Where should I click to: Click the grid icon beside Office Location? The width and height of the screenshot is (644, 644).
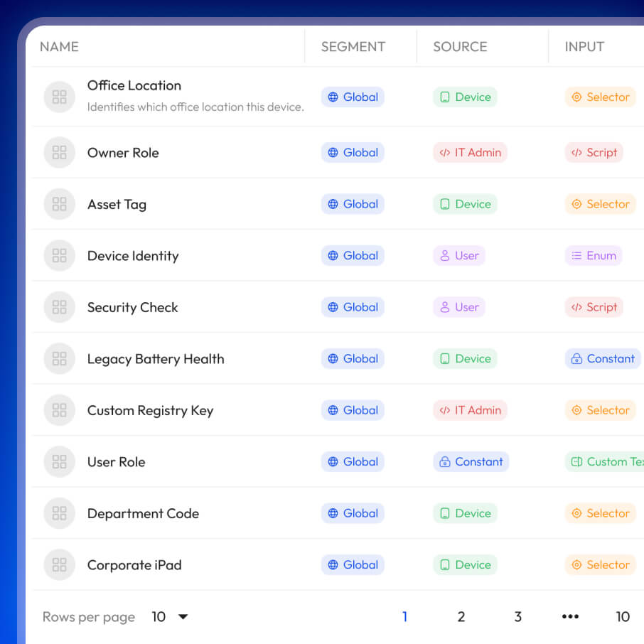60,97
